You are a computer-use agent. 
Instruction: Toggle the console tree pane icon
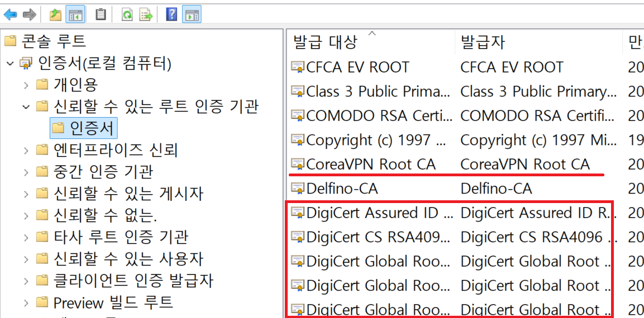click(76, 15)
